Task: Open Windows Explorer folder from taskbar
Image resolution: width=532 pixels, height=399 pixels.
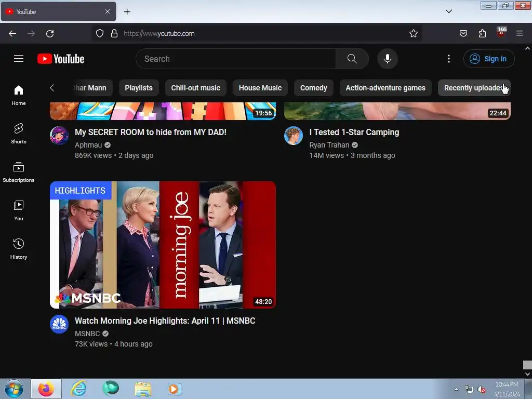Action: coord(143,389)
